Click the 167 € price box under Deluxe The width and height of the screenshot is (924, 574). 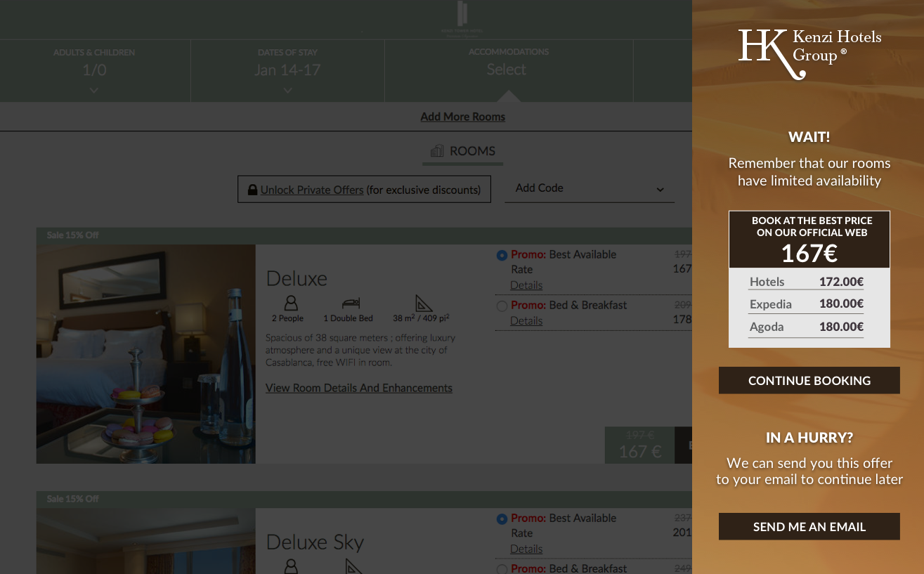pos(639,445)
